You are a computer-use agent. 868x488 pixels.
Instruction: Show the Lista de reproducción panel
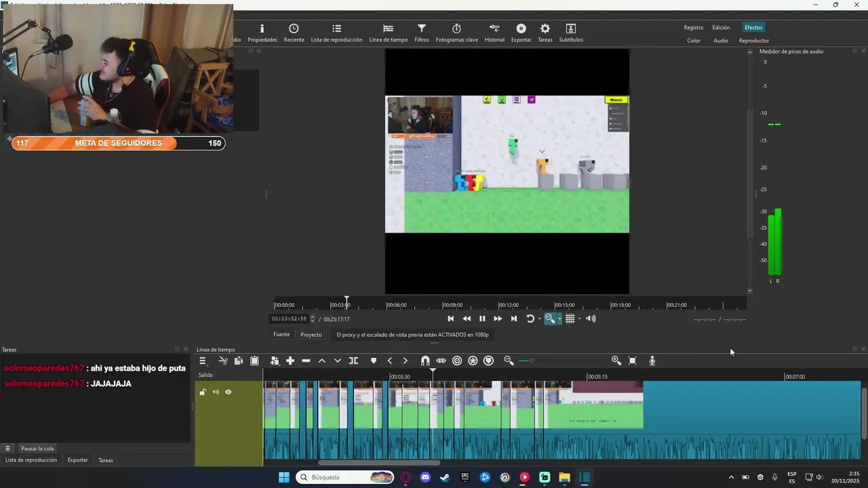336,33
